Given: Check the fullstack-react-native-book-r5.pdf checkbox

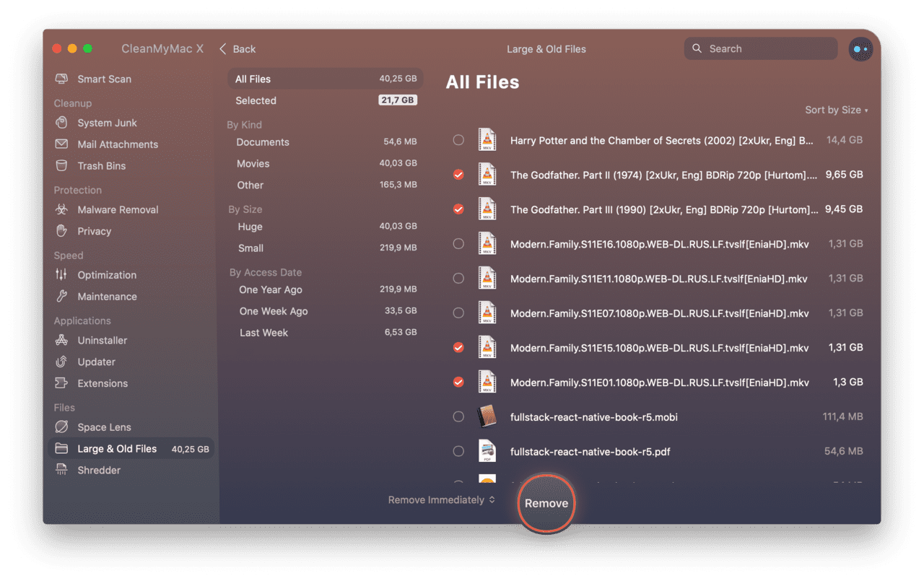Looking at the screenshot, I should pos(458,451).
